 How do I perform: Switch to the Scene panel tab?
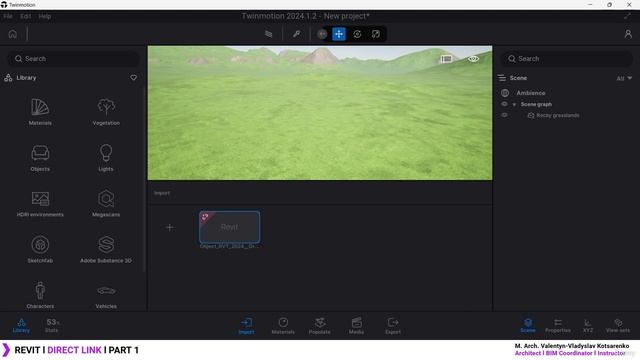[528, 326]
